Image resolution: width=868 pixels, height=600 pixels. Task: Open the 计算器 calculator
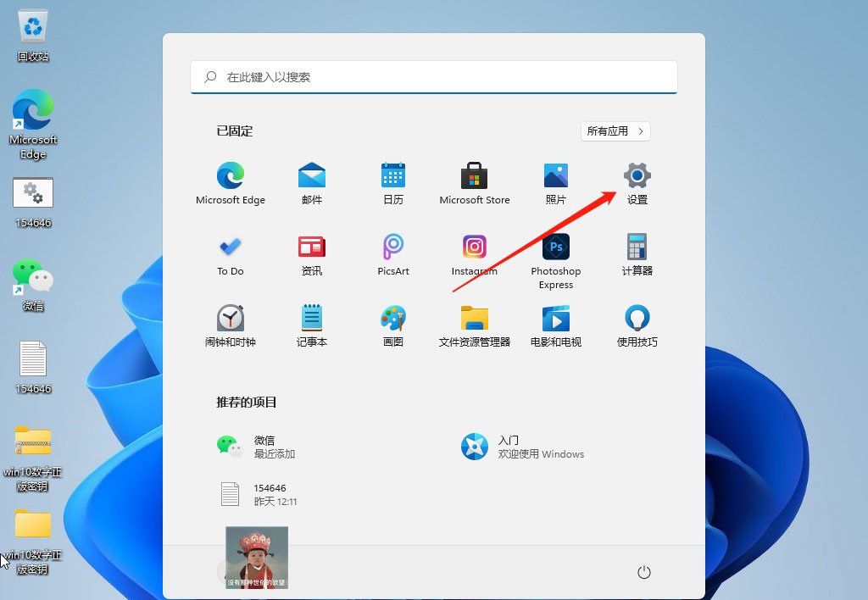coord(637,254)
